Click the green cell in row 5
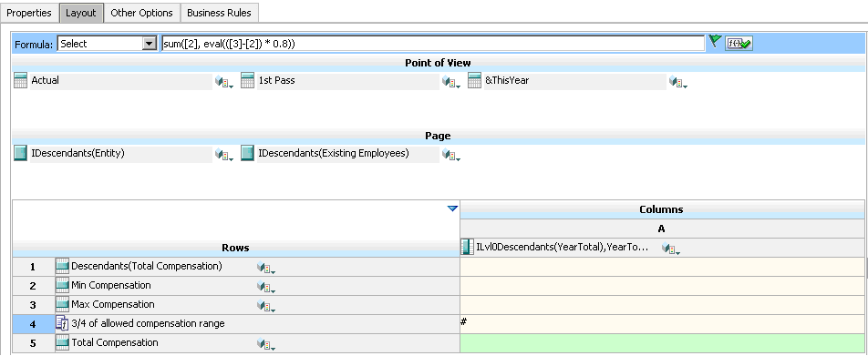This screenshot has height=356, width=868. (662, 343)
